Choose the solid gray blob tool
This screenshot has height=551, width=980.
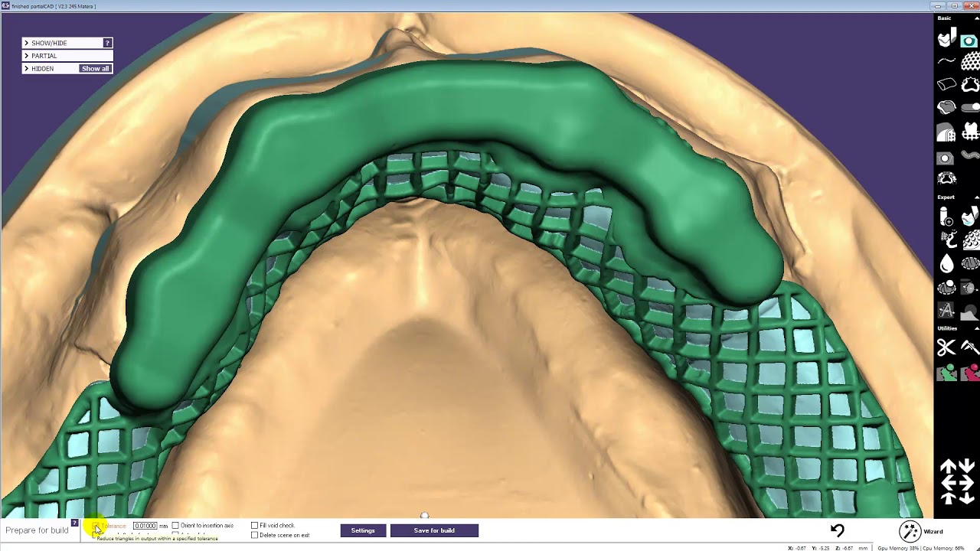(947, 107)
